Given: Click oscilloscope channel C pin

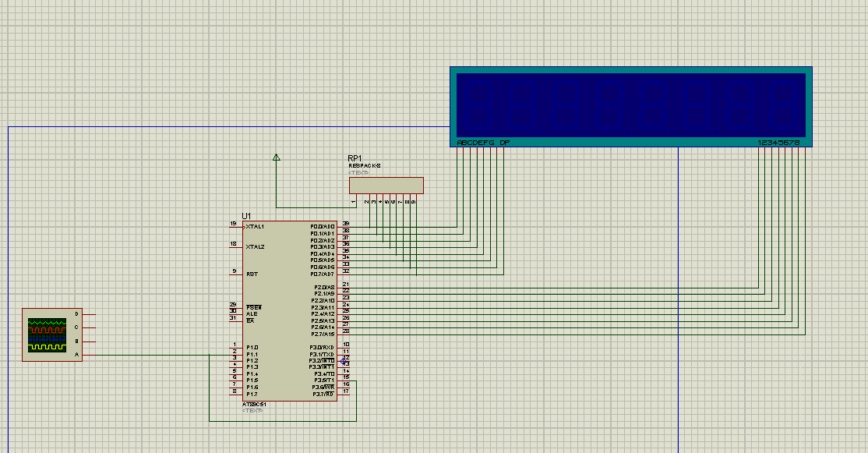Looking at the screenshot, I should [89, 327].
